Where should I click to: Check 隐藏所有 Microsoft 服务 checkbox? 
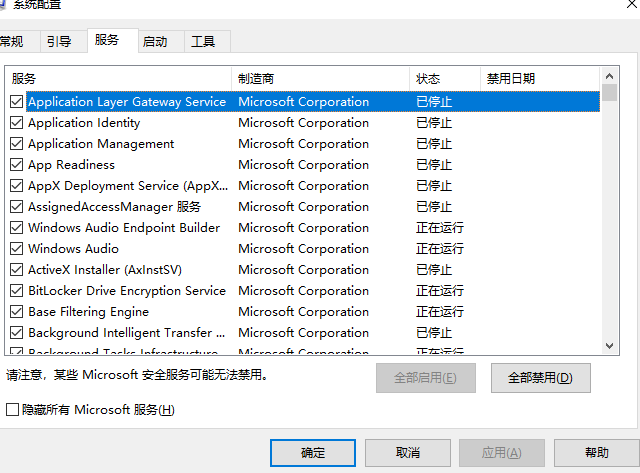(13, 409)
